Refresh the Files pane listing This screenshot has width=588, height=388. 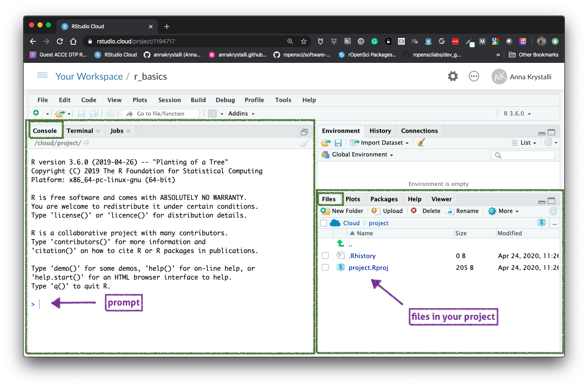[x=553, y=211]
